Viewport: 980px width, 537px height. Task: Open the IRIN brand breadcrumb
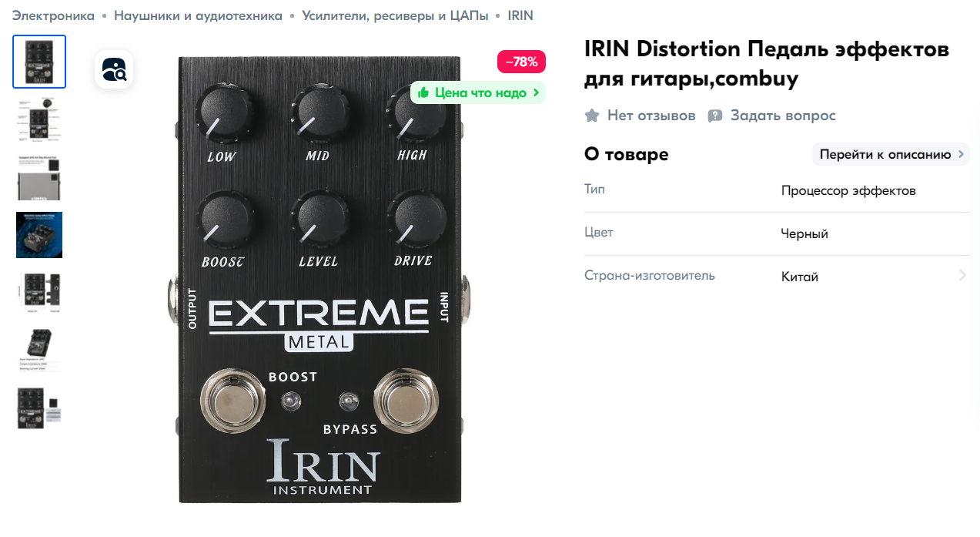click(520, 15)
